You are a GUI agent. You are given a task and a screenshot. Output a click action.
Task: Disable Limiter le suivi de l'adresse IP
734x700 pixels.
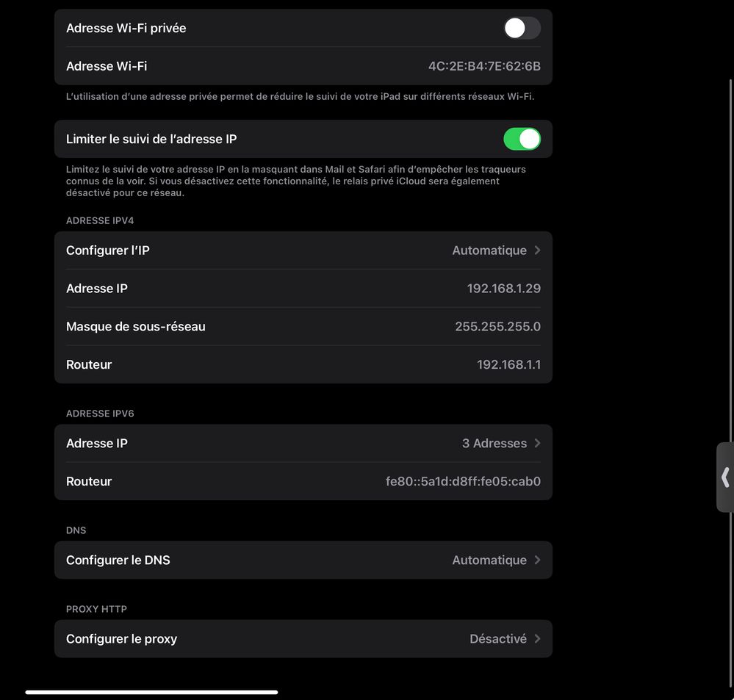522,139
